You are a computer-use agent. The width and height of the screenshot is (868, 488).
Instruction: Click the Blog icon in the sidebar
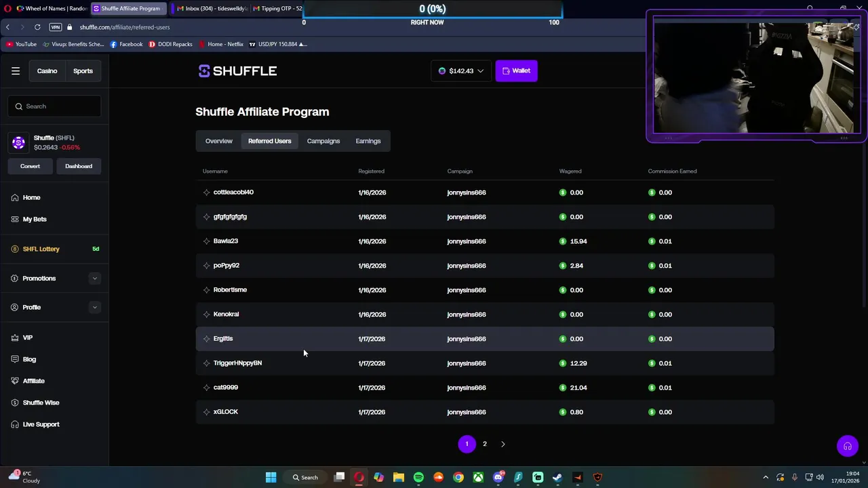click(15, 359)
